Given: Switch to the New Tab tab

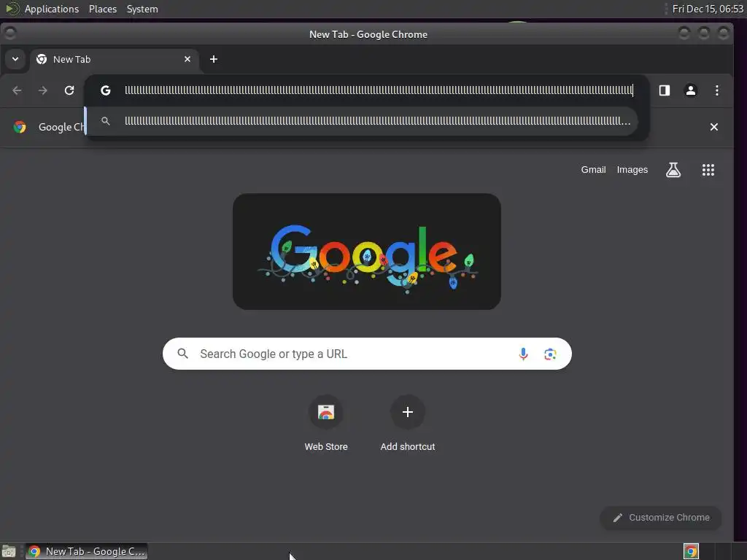Looking at the screenshot, I should (115, 60).
